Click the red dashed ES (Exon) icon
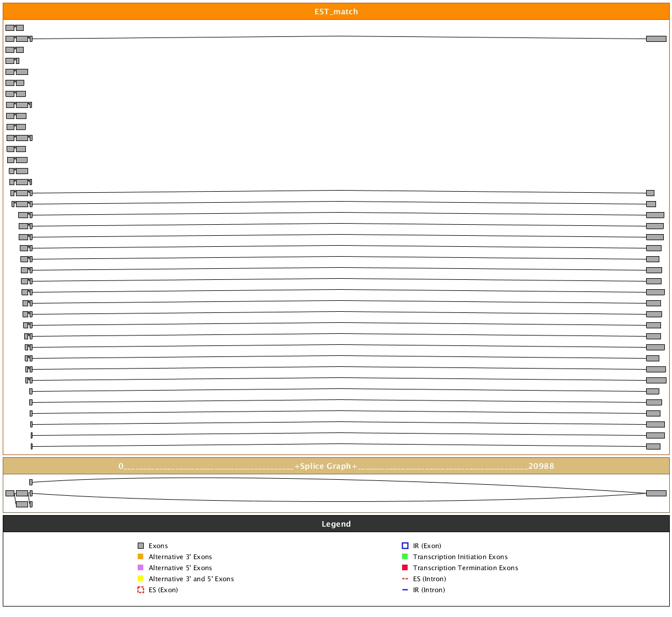 [x=140, y=590]
